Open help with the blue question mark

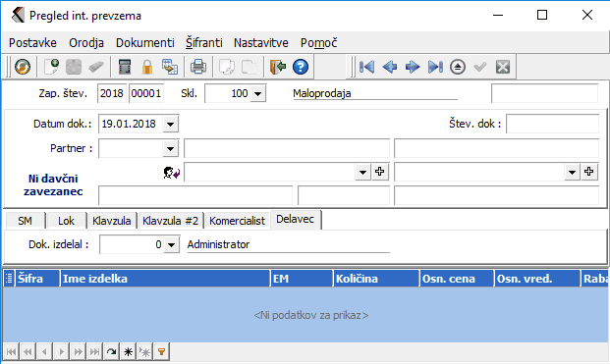(x=301, y=67)
